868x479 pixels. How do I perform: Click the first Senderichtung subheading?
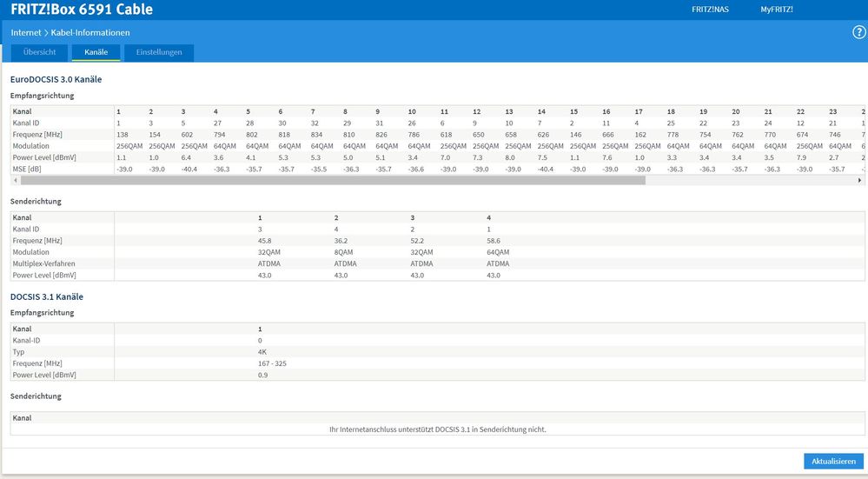36,202
